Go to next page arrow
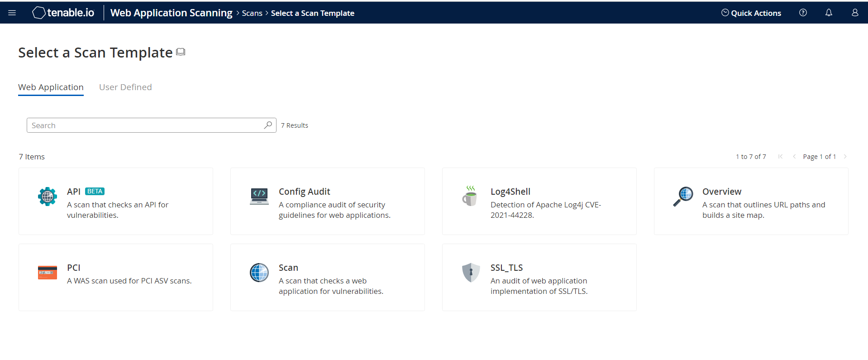This screenshot has height=360, width=868. point(845,156)
